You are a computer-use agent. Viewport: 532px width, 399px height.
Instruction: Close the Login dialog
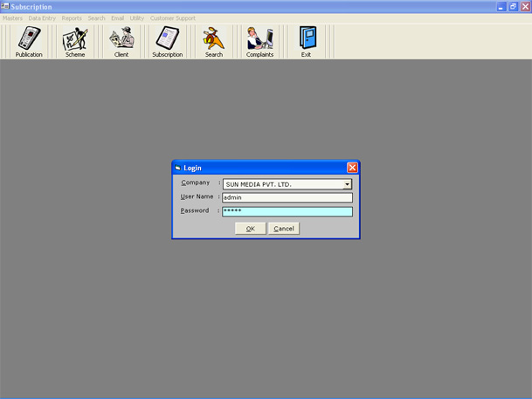click(352, 168)
